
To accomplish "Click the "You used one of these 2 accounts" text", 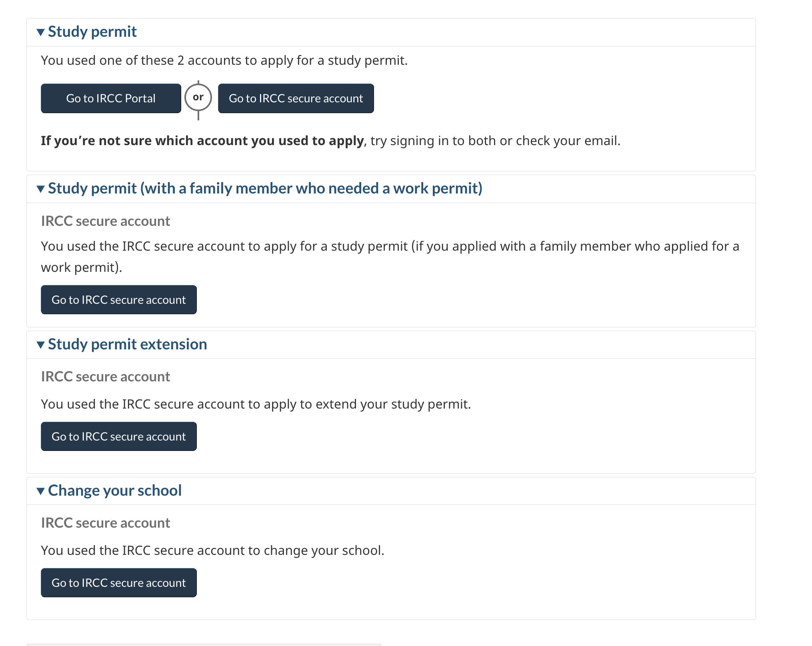I will [x=224, y=61].
